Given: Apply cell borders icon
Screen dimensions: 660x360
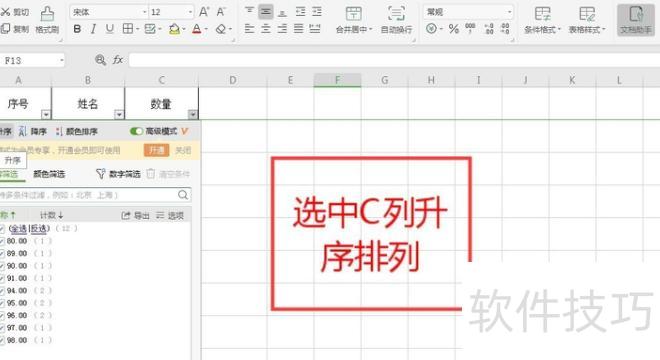Looking at the screenshot, I should coord(128,29).
